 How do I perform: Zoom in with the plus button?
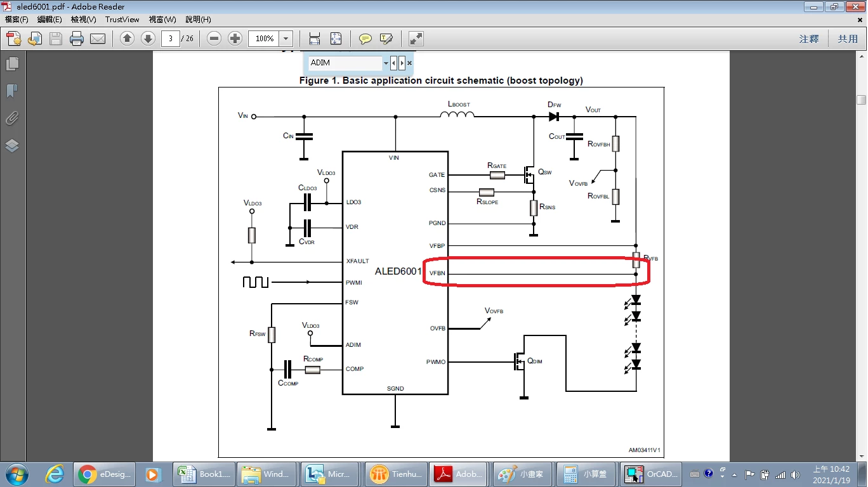point(235,39)
